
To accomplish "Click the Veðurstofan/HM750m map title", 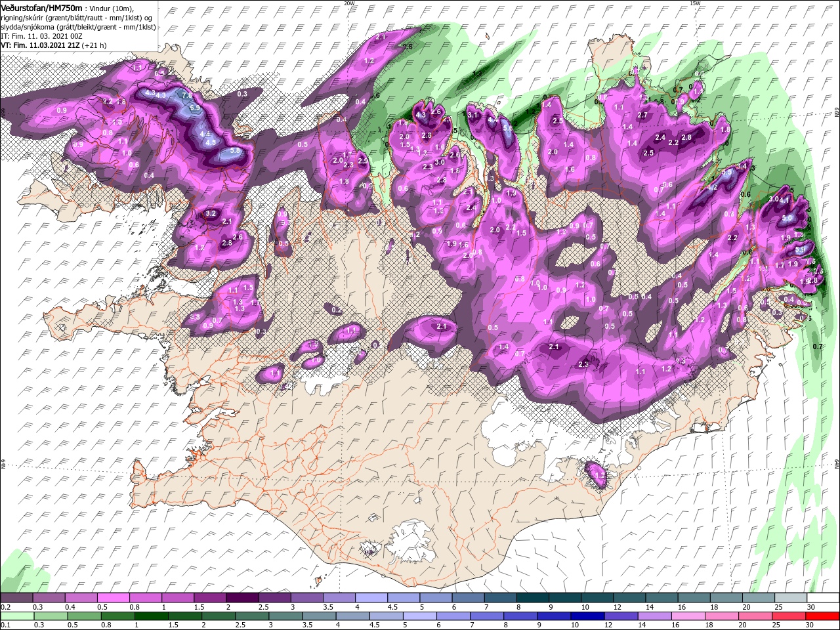I will 42,8.
